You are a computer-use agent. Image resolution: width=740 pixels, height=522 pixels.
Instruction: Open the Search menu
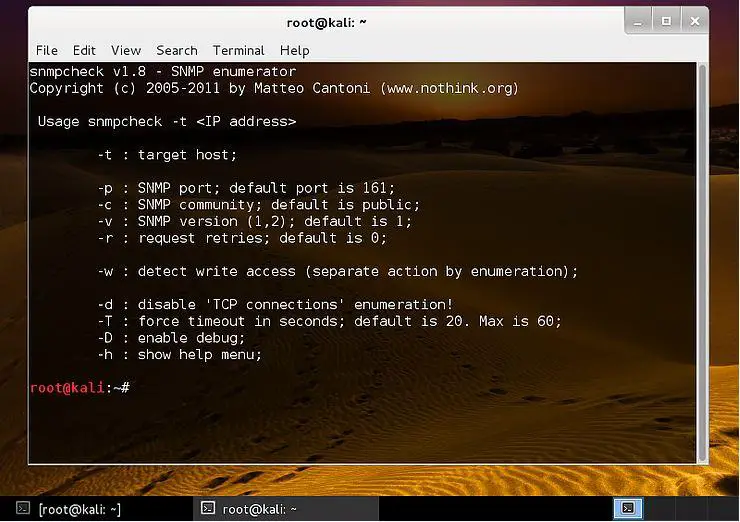pos(177,51)
